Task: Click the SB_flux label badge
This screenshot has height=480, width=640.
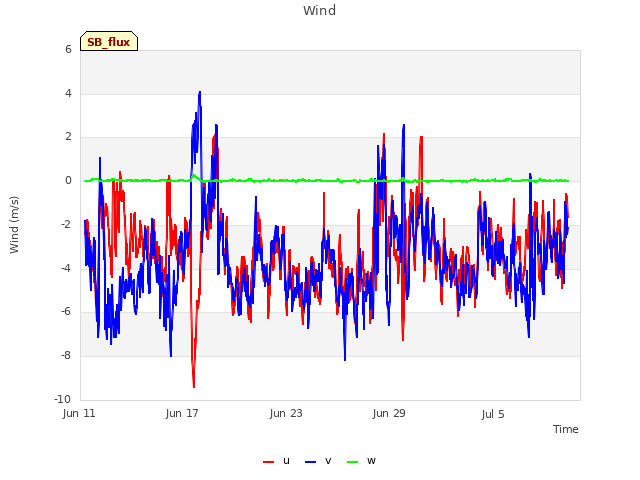Action: point(109,41)
